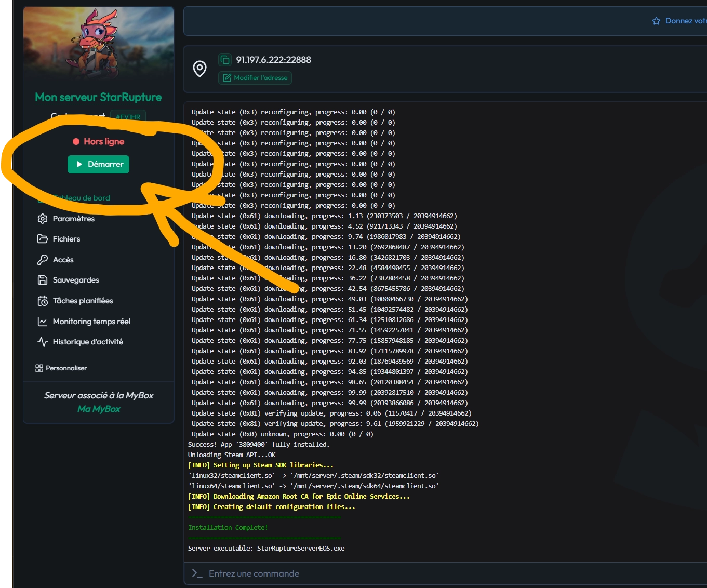Click the star rating icon at top right
Image resolution: width=707 pixels, height=588 pixels.
point(656,21)
